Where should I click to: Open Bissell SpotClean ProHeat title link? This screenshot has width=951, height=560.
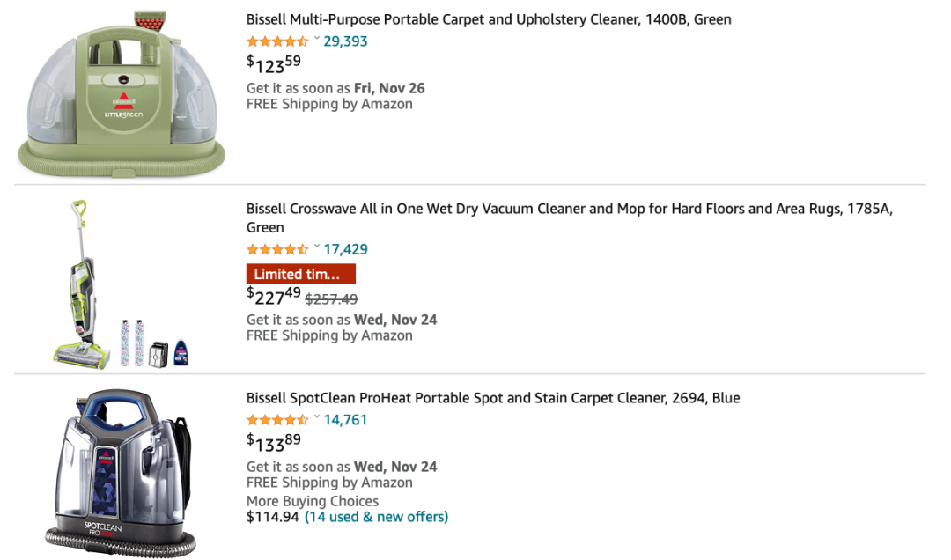tap(493, 398)
